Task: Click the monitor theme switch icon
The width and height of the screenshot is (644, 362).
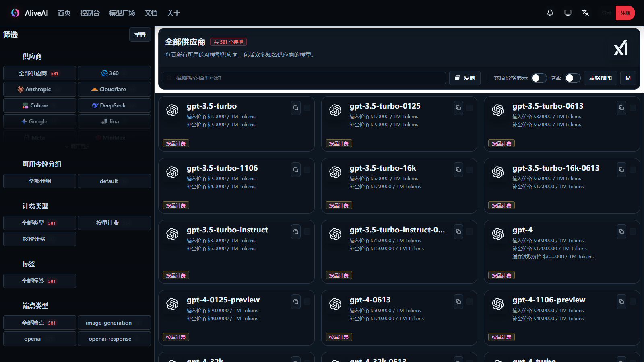Action: click(568, 13)
